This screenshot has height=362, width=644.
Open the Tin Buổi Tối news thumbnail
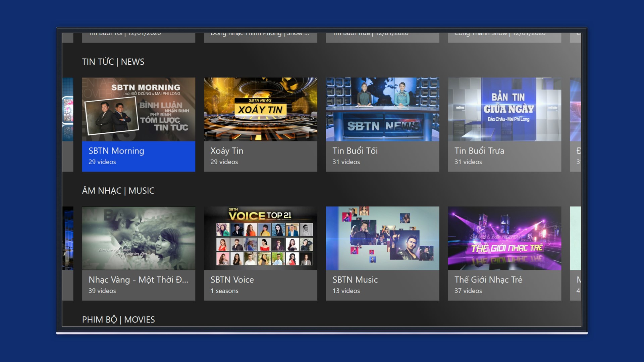383,109
